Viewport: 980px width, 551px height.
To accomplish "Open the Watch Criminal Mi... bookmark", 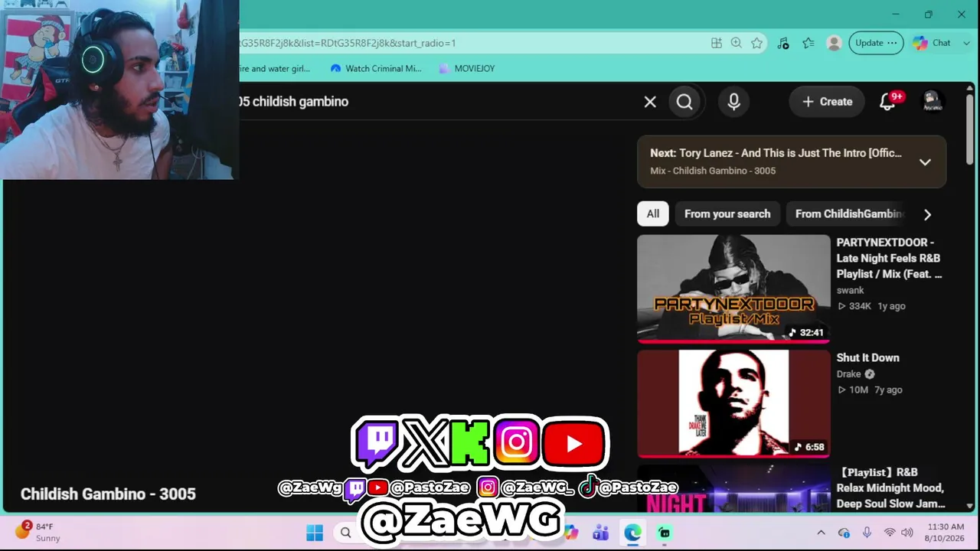I will coord(375,68).
